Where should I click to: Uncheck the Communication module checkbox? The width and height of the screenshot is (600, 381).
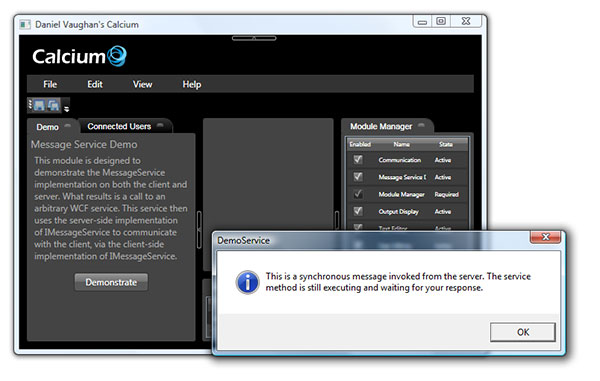click(x=358, y=160)
